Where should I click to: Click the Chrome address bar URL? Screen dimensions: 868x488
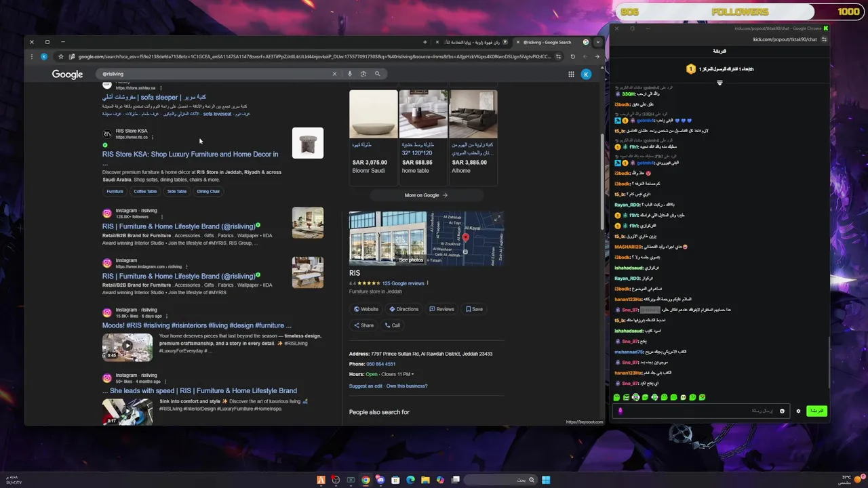[x=314, y=57]
